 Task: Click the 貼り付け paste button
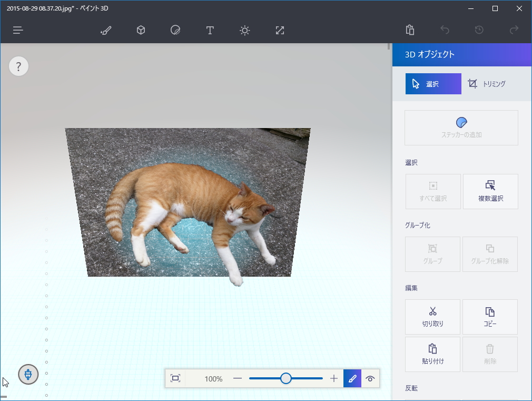(432, 354)
